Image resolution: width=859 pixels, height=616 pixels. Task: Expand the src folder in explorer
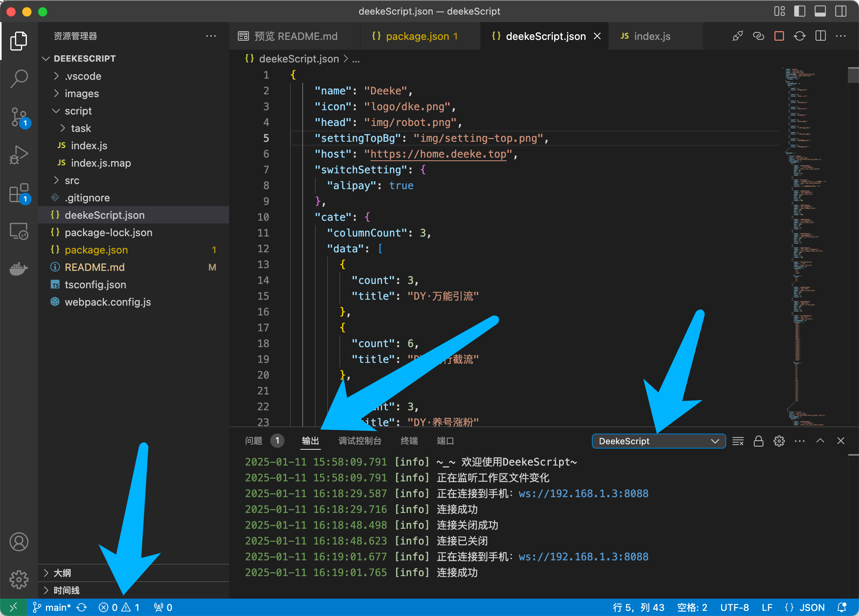(x=72, y=180)
